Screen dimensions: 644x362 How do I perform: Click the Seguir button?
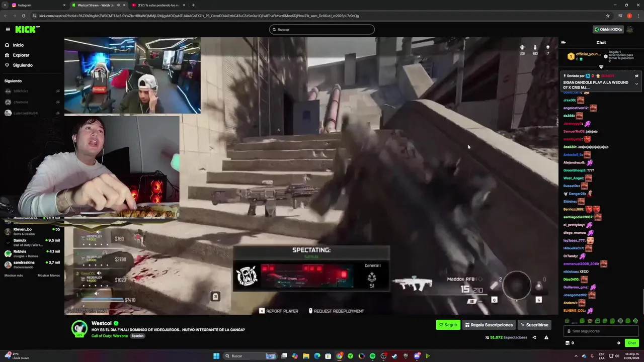tap(448, 325)
